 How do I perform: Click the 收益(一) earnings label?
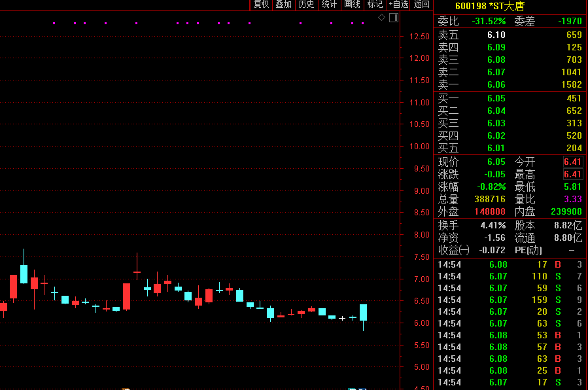[x=454, y=250]
